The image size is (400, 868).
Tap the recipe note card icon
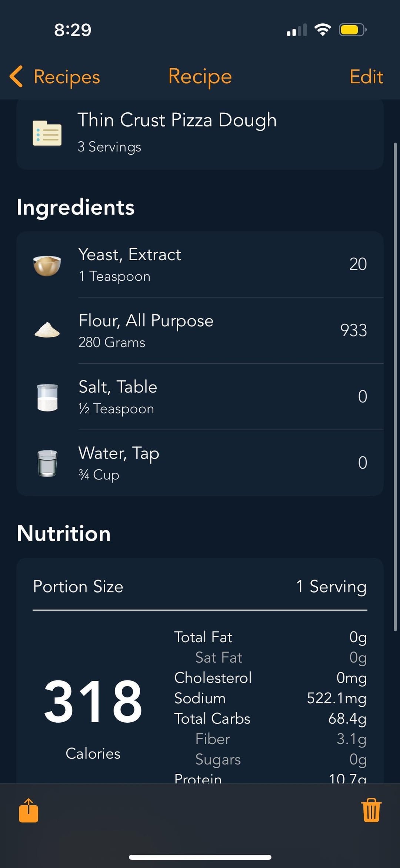(47, 133)
